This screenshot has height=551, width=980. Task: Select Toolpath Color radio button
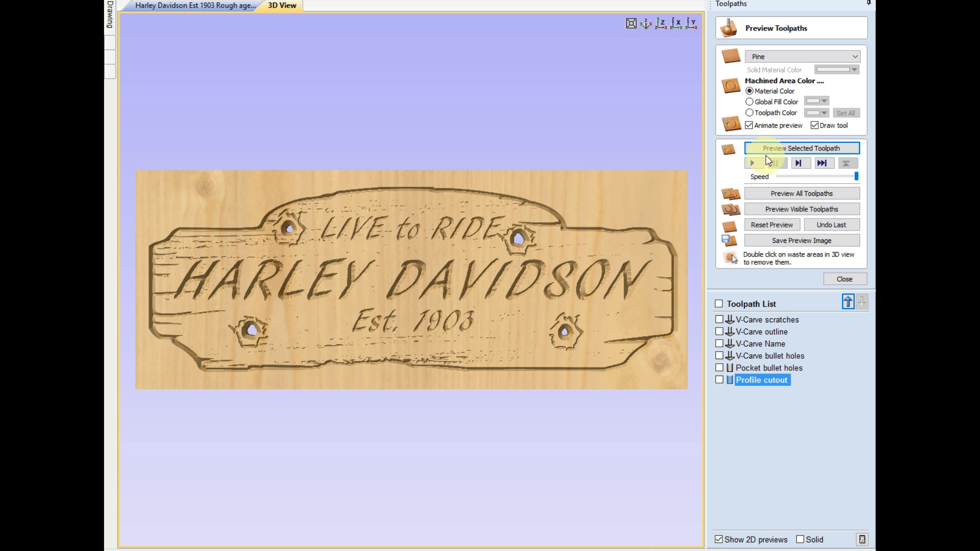749,113
